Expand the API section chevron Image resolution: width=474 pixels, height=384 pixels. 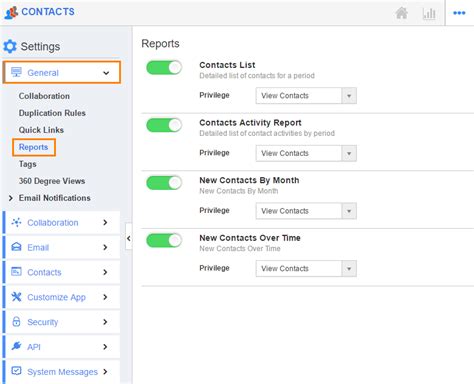105,347
